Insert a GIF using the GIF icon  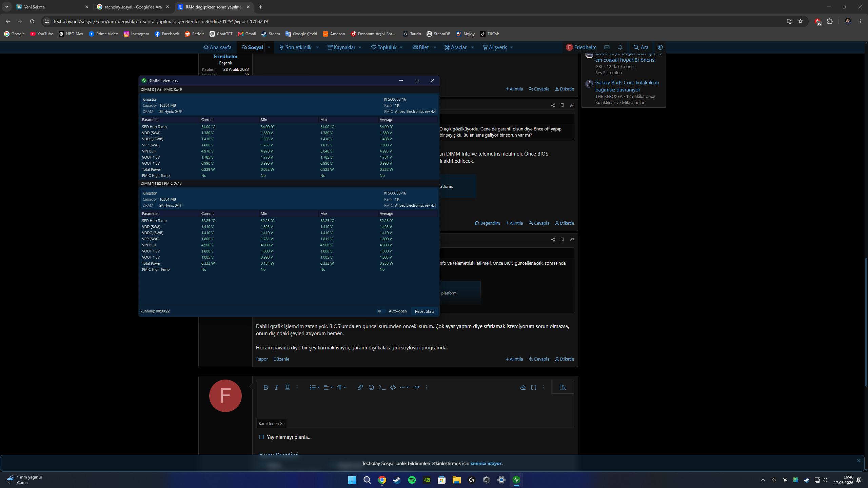[417, 387]
